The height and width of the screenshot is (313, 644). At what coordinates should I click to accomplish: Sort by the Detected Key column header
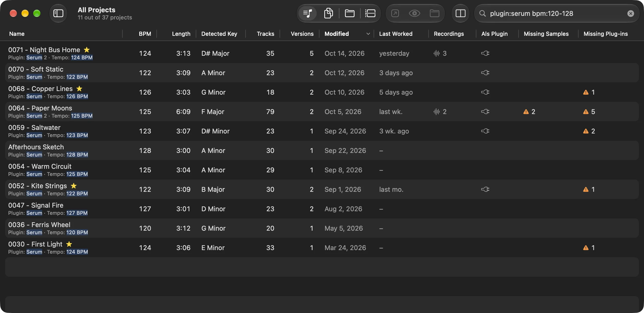click(x=219, y=34)
